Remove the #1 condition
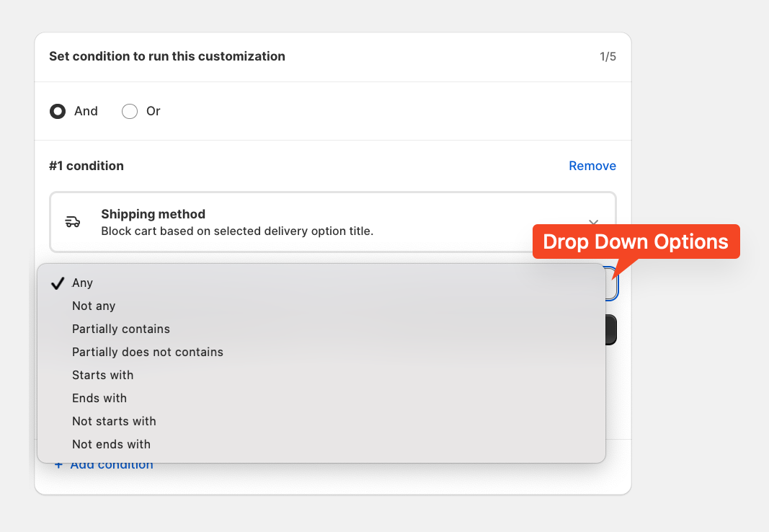The image size is (769, 532). [x=592, y=166]
